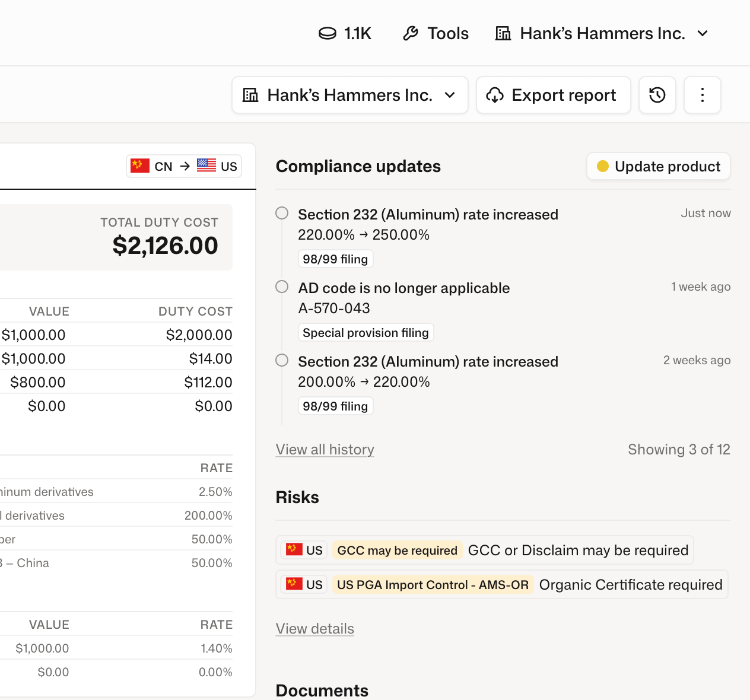Click the total duty cost $2,126.00
Image resolution: width=750 pixels, height=700 pixels.
click(x=165, y=246)
